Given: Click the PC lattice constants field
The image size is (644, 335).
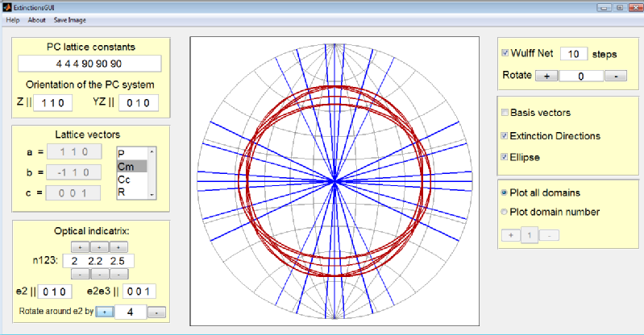Looking at the screenshot, I should [89, 64].
